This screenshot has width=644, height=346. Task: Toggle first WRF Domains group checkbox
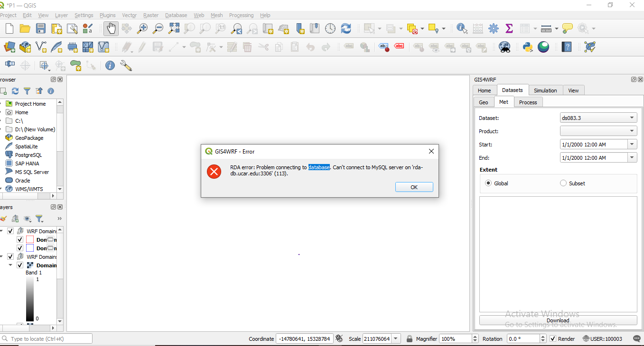[10, 231]
